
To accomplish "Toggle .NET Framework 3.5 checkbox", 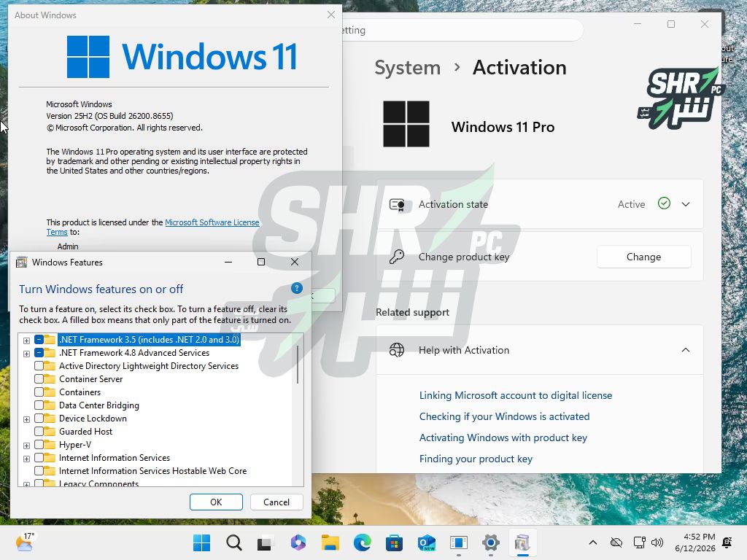I will [39, 340].
